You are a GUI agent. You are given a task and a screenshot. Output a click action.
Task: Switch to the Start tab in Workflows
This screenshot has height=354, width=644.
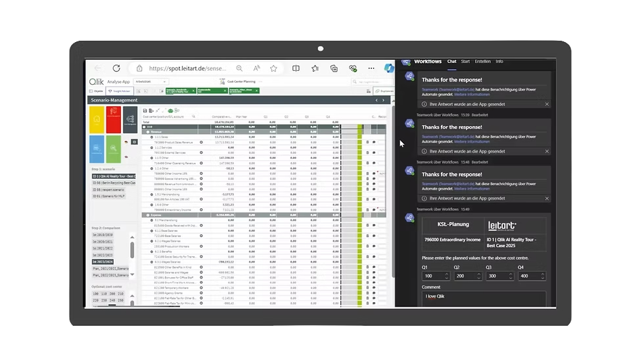tap(465, 61)
